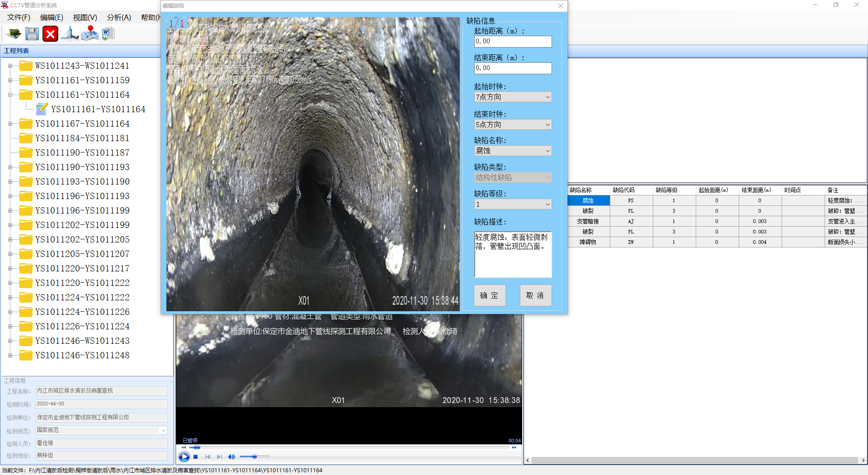The image size is (868, 475).
Task: Click the defect description text box
Action: point(513,254)
